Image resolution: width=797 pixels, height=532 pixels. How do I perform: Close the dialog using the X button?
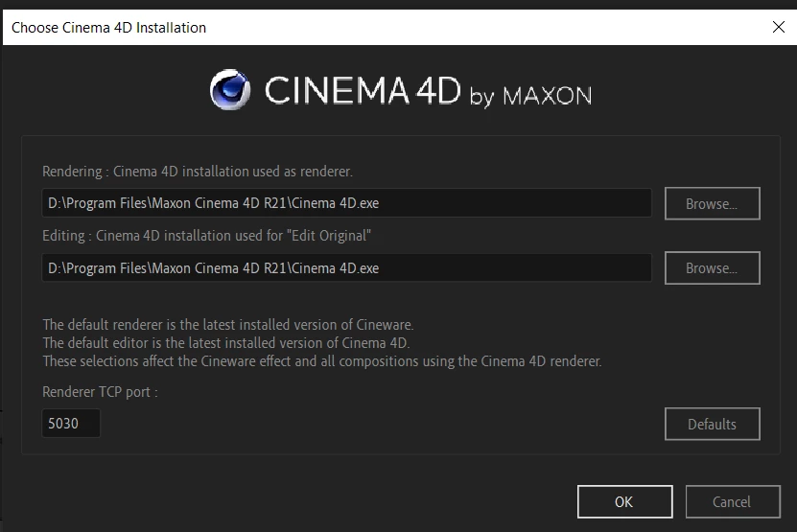click(x=778, y=27)
